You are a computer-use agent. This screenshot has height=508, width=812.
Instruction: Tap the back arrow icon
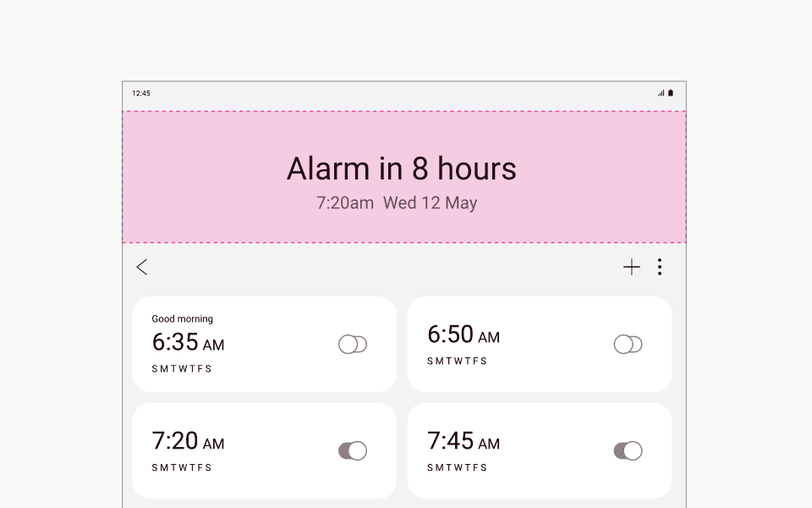pos(142,267)
